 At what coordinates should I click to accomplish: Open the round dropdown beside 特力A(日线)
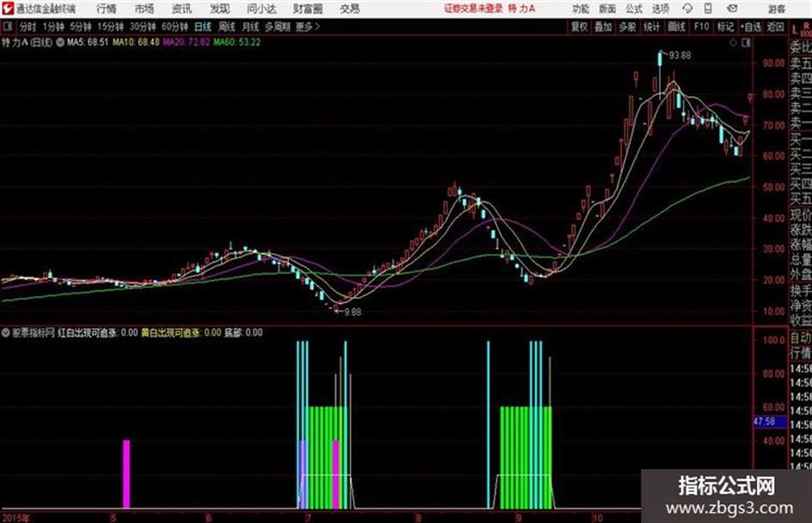pyautogui.click(x=60, y=42)
